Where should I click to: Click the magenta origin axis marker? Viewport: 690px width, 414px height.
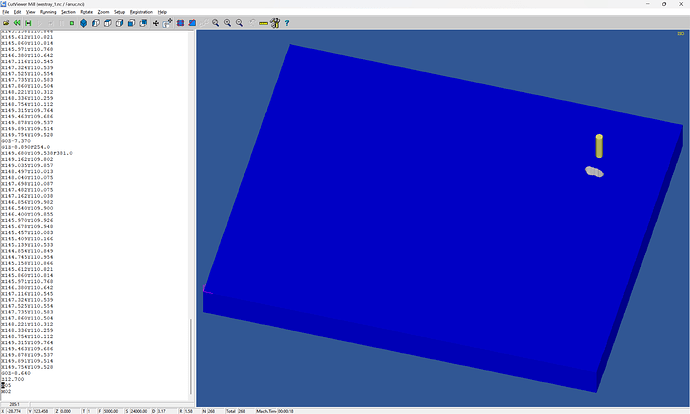(207, 289)
